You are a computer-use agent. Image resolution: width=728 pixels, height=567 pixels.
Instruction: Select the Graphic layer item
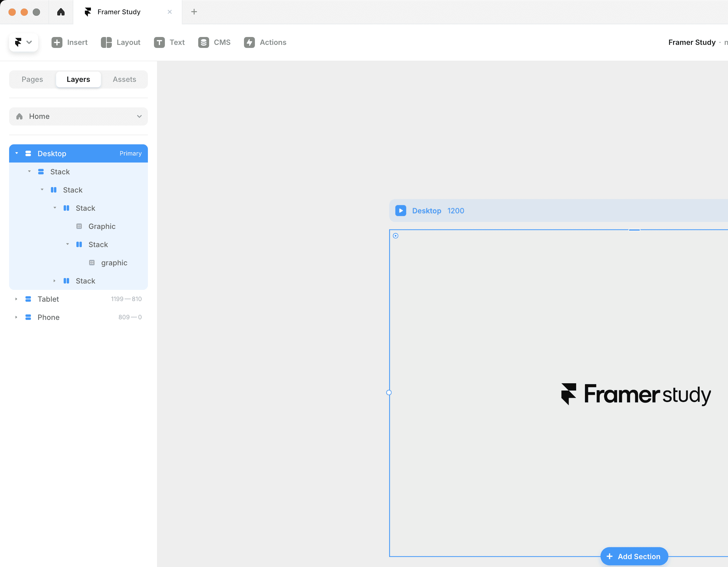[102, 226]
